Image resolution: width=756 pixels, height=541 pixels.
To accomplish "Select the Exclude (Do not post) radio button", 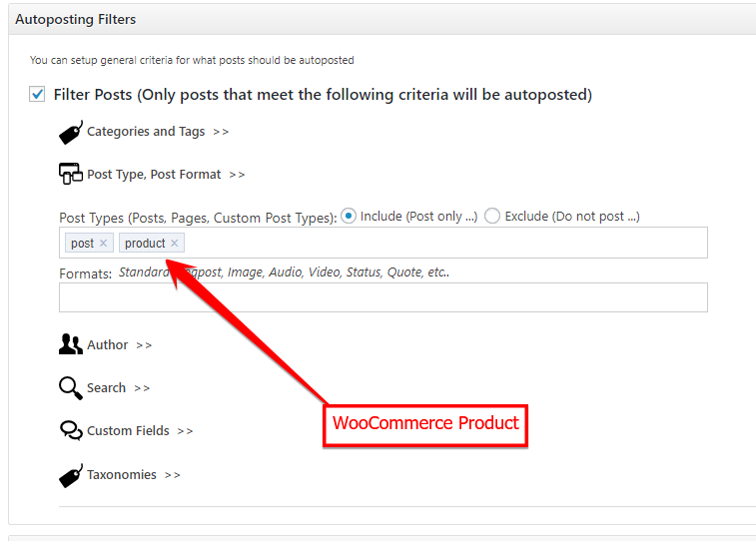I will 492,216.
